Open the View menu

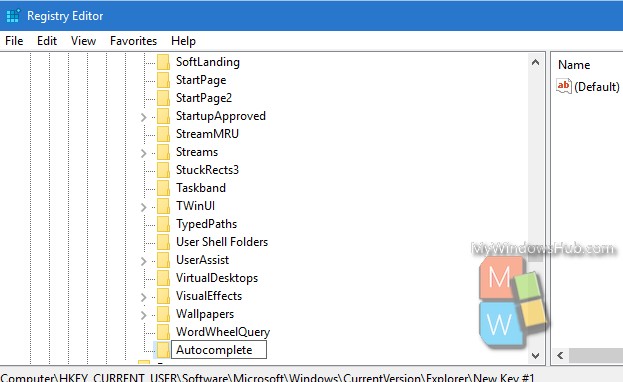83,41
